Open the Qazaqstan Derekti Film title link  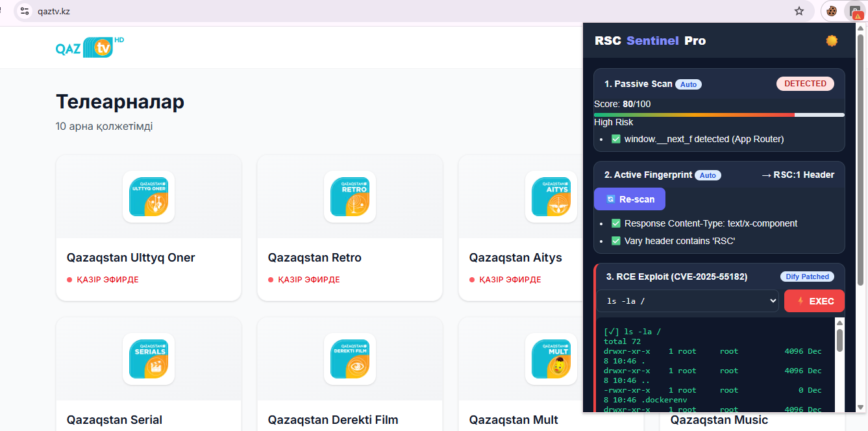coord(333,420)
